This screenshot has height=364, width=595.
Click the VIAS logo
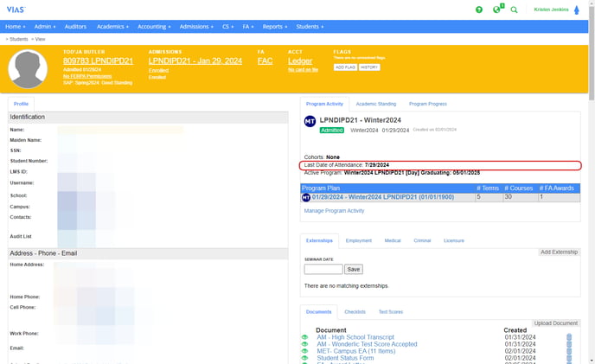[x=17, y=10]
